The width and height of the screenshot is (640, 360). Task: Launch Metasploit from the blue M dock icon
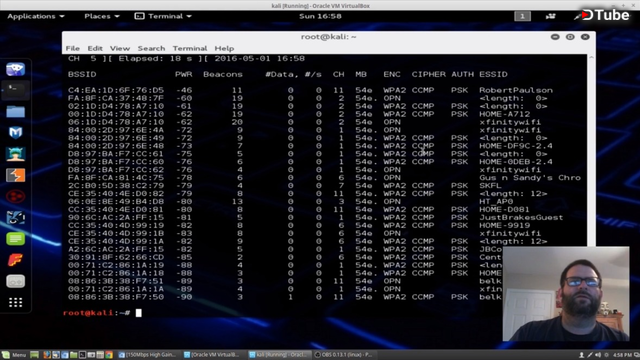click(16, 132)
